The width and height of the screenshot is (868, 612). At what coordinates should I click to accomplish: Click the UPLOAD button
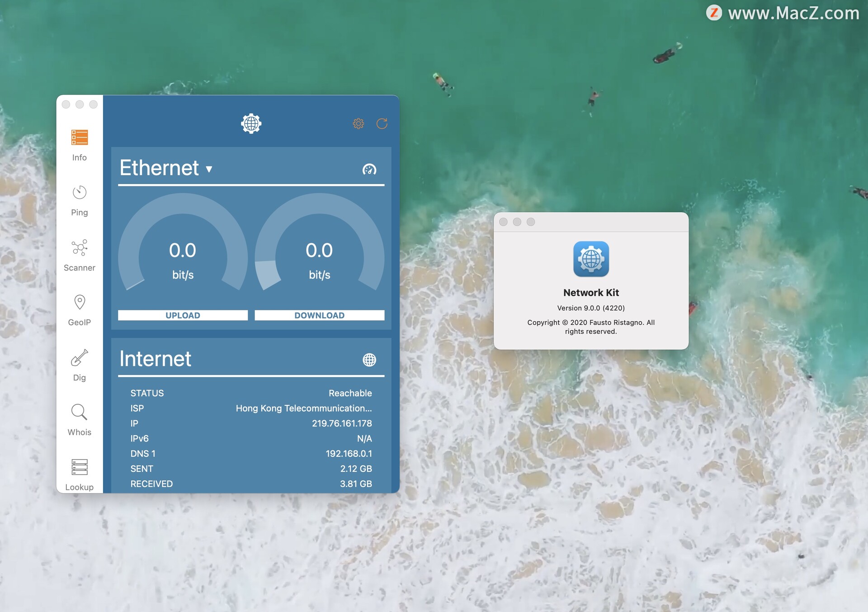(183, 315)
